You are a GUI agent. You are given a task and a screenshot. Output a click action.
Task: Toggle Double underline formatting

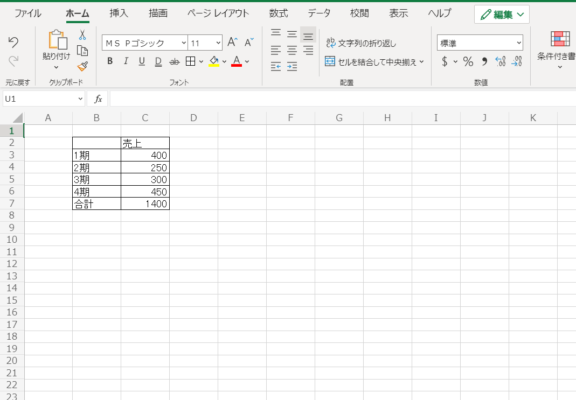pos(158,61)
